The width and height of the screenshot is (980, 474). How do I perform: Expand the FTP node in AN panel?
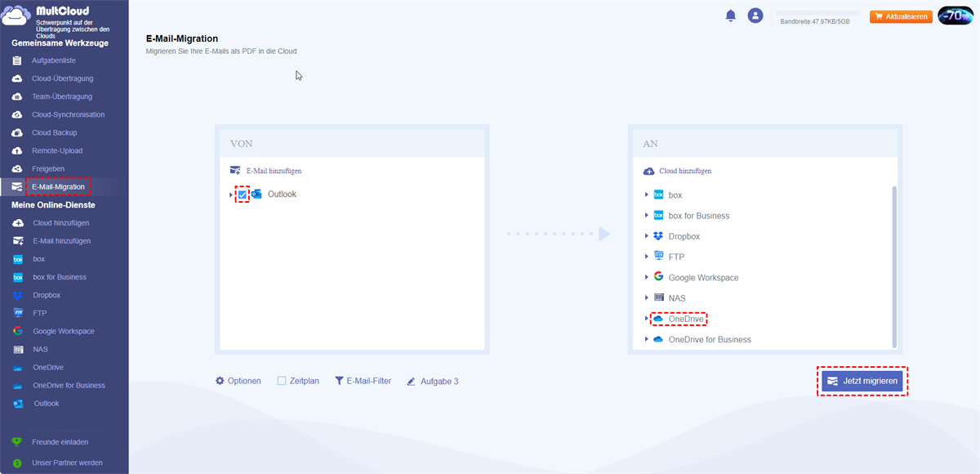647,257
